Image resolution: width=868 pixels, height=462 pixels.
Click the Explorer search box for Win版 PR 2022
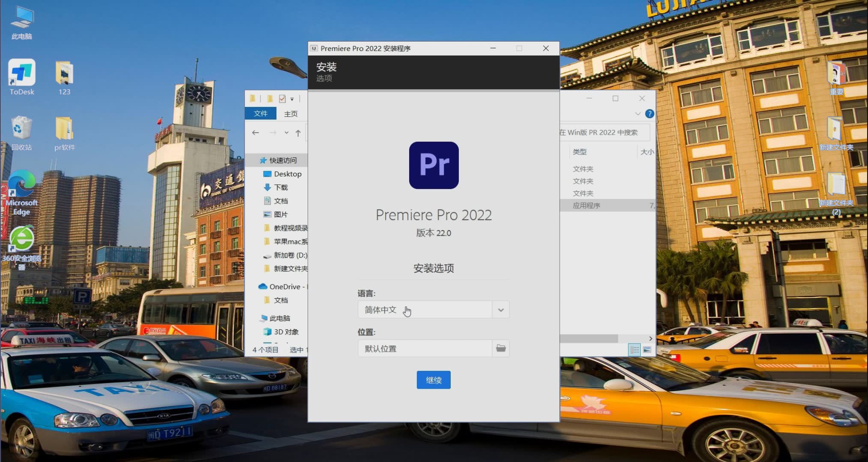[x=605, y=133]
